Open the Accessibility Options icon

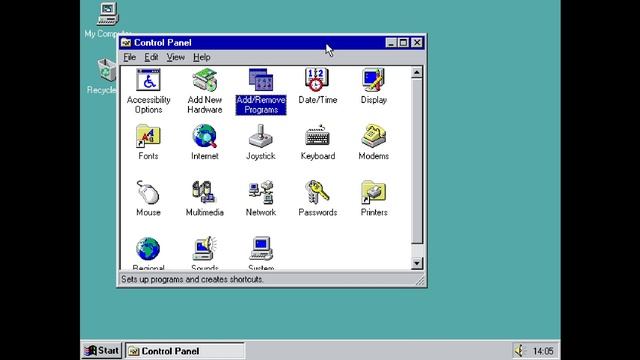pos(148,80)
